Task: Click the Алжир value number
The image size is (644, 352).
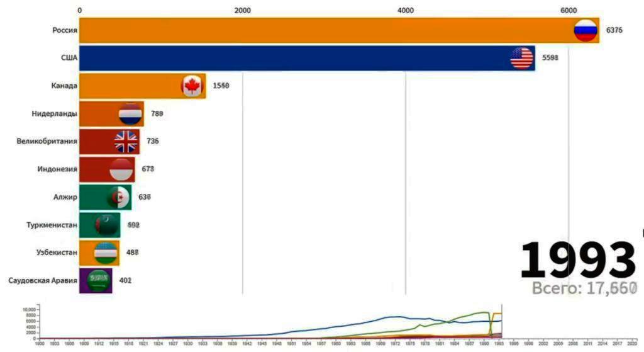Action: click(x=145, y=197)
